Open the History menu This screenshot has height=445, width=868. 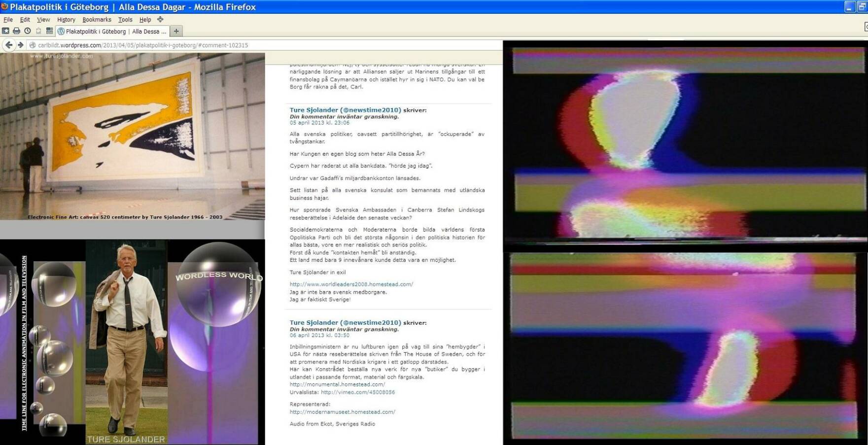tap(66, 20)
